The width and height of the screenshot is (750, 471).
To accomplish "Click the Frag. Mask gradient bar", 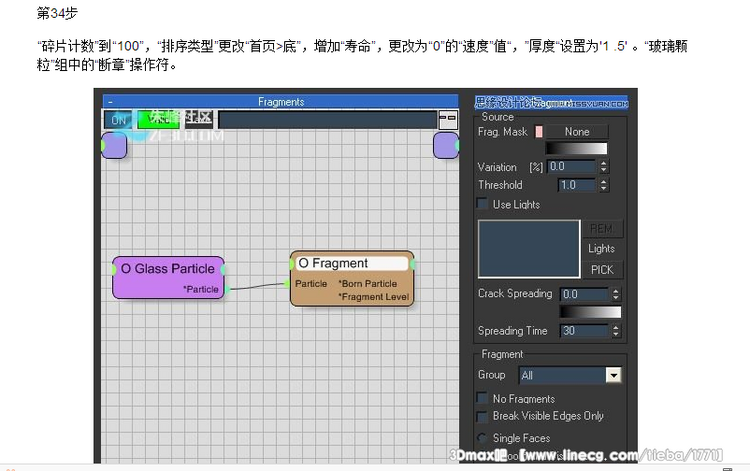I will click(576, 148).
